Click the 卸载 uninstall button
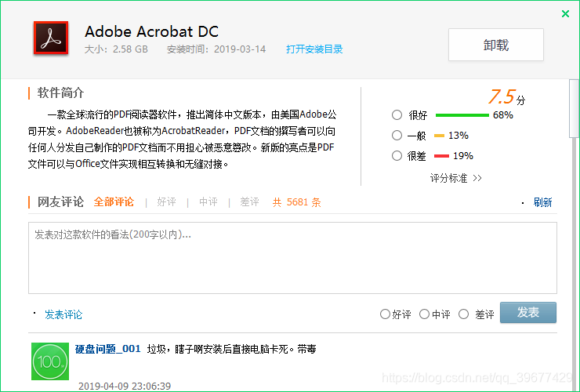 496,45
